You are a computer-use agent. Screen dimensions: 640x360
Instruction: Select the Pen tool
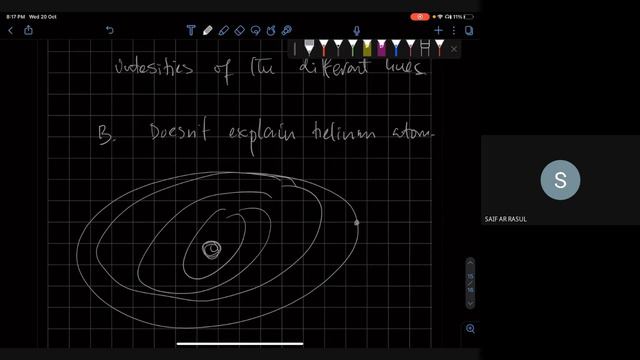click(207, 30)
